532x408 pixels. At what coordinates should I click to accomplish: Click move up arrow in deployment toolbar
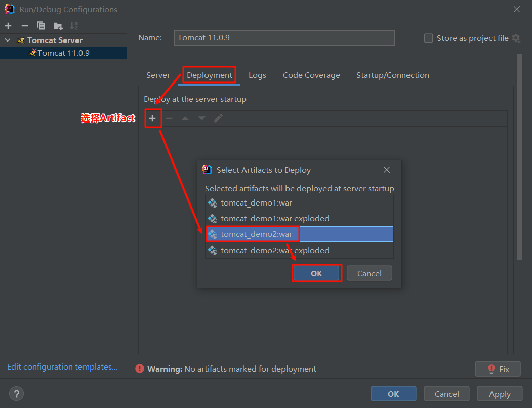(185, 118)
